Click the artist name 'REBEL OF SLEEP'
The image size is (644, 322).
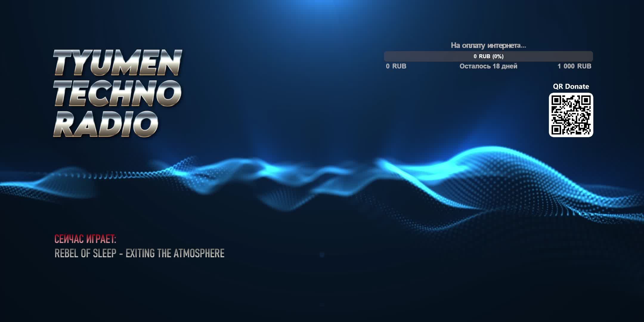(x=85, y=253)
